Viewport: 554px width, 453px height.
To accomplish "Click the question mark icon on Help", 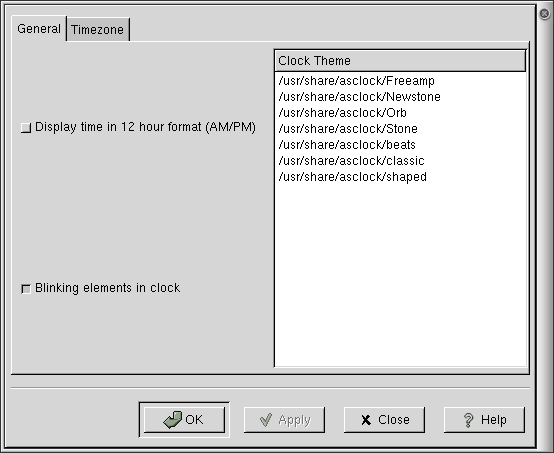I will click(x=468, y=420).
